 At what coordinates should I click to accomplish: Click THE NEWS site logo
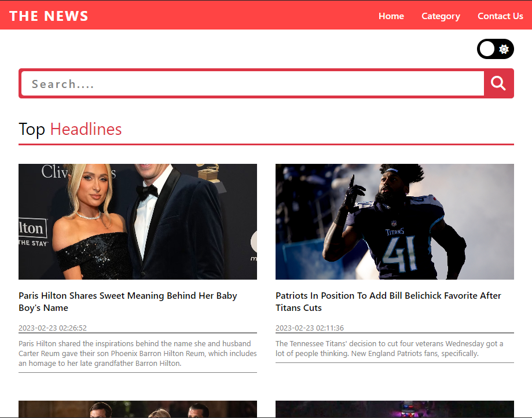tap(49, 16)
